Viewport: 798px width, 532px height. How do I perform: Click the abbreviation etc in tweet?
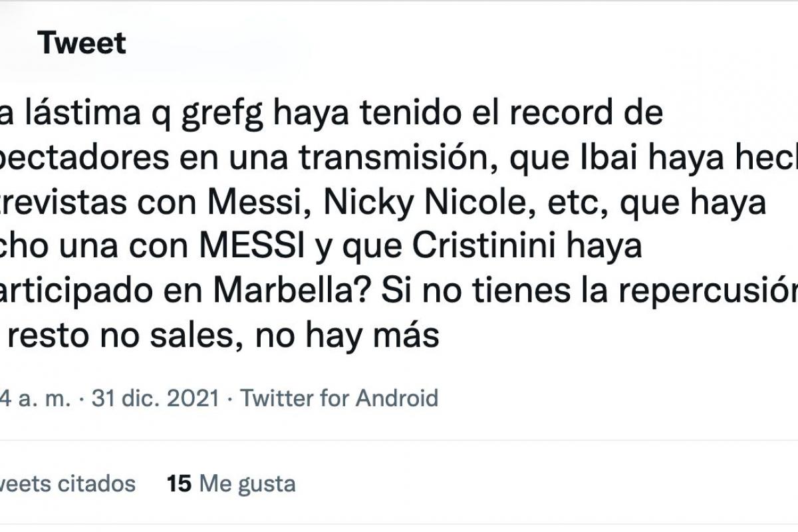[579, 204]
